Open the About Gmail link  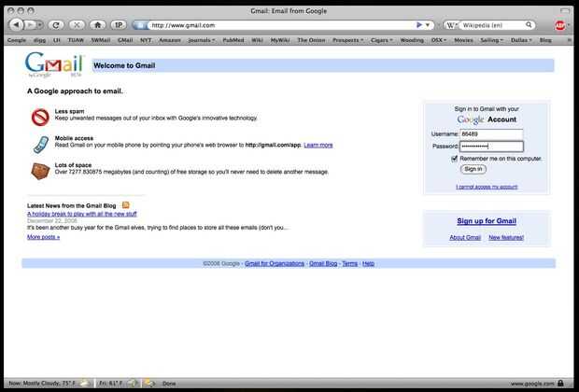[x=465, y=237]
